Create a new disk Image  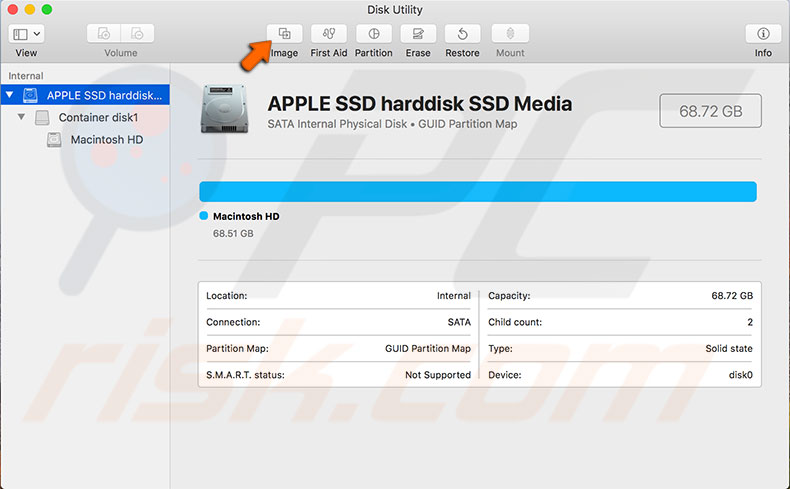tap(285, 34)
